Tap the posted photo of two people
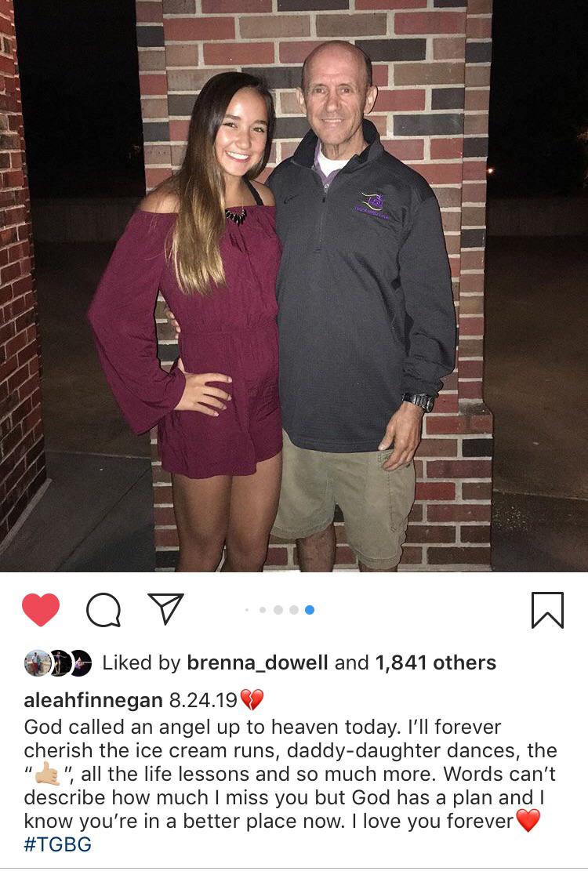 coord(294,285)
